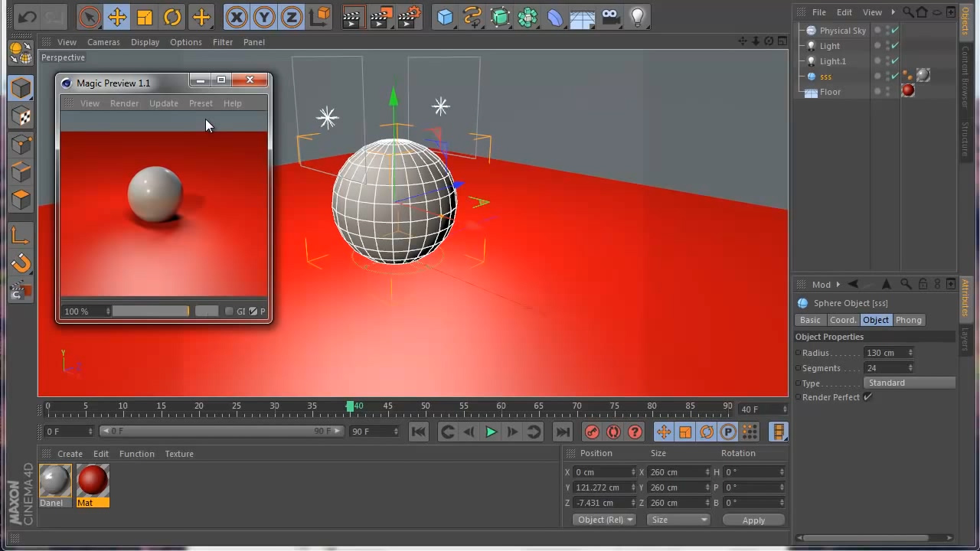The image size is (980, 551).
Task: Click the Apply button
Action: pyautogui.click(x=753, y=520)
